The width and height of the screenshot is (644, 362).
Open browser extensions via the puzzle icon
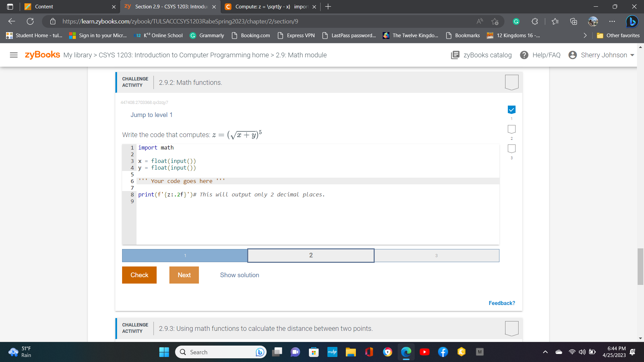tap(534, 21)
